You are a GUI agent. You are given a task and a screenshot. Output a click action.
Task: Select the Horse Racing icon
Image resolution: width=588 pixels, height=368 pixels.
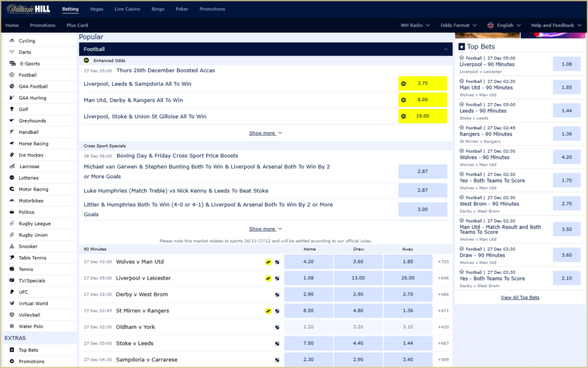(x=11, y=144)
